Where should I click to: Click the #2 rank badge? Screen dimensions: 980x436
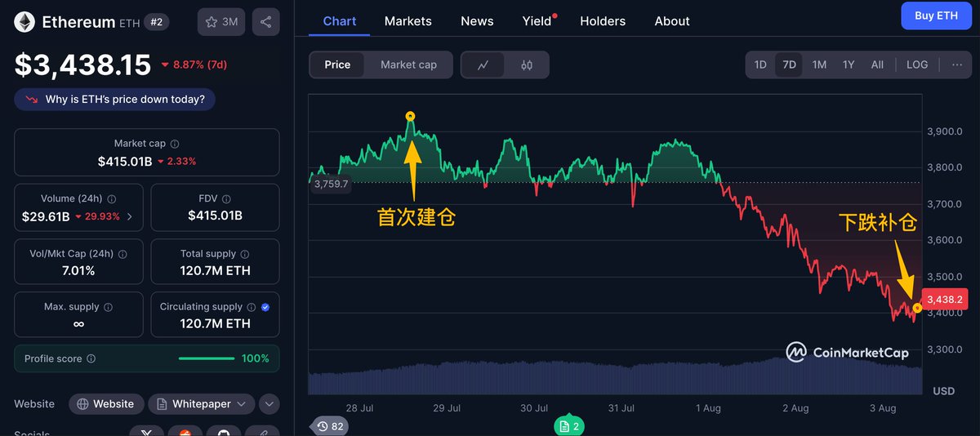pyautogui.click(x=156, y=22)
